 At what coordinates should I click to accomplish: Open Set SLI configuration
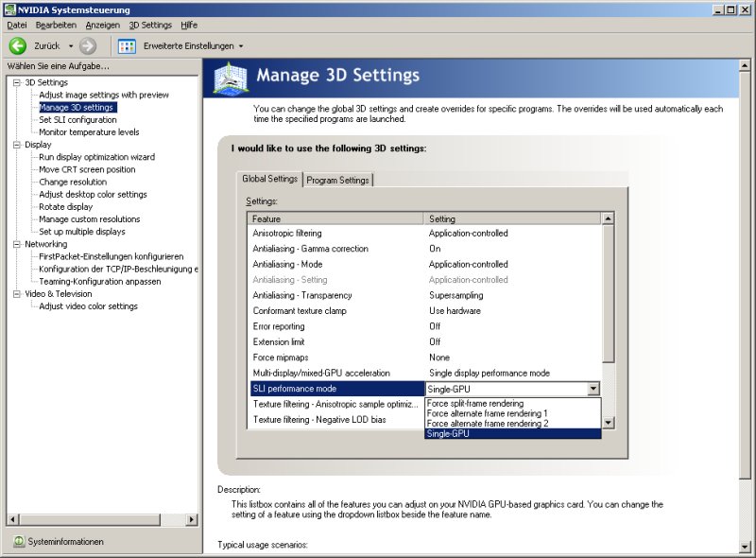click(x=77, y=120)
